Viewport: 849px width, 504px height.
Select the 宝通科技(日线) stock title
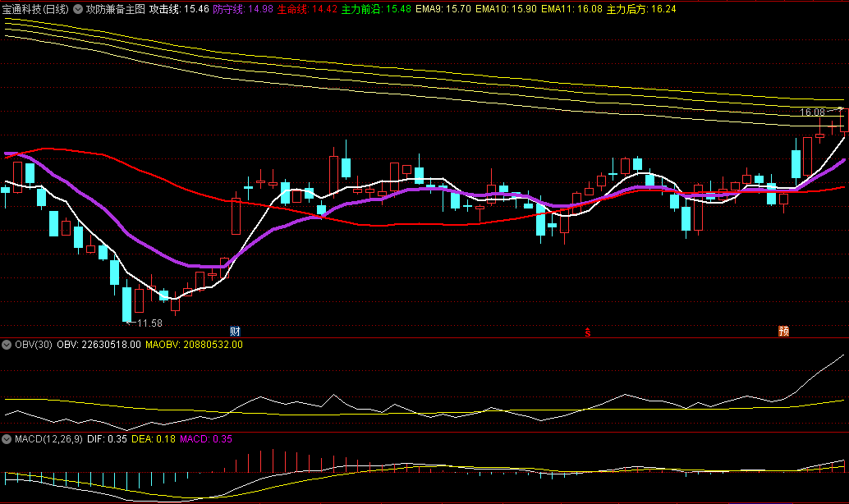(x=35, y=9)
